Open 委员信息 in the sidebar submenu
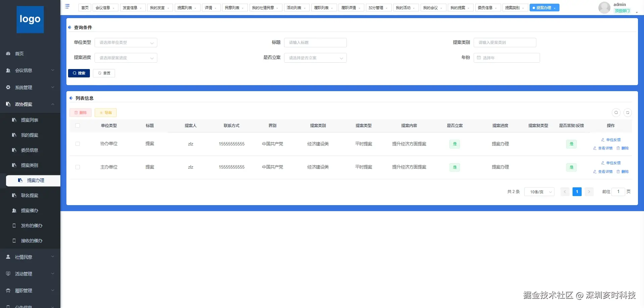 click(30, 150)
